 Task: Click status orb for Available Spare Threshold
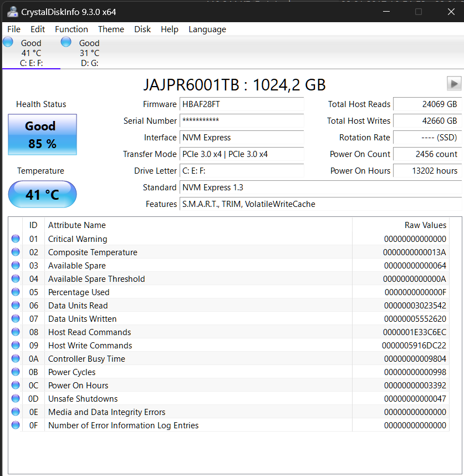tap(16, 278)
